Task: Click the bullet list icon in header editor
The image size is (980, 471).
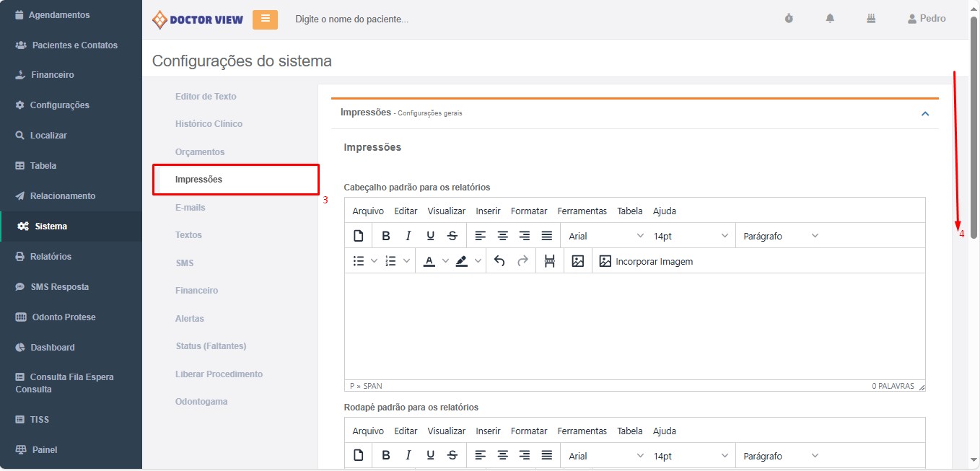Action: point(359,261)
